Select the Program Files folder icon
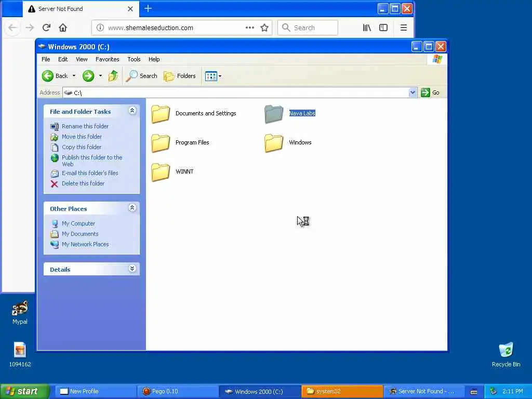Screen dimensions: 532x399 (161, 142)
